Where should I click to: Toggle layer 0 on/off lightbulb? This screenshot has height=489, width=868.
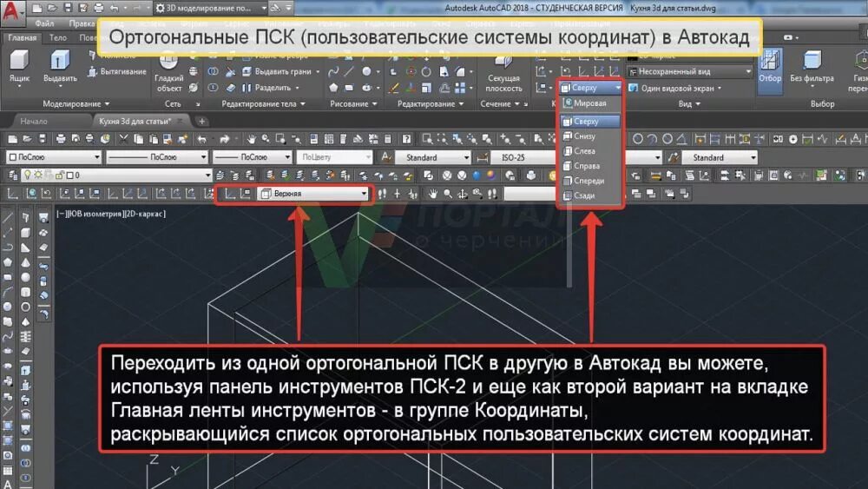tap(27, 175)
